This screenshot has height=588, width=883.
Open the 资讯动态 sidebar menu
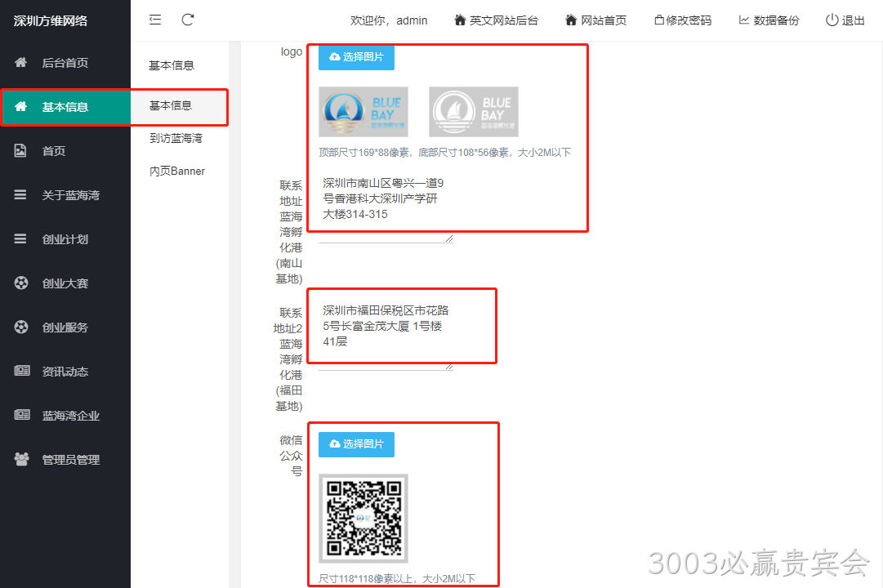pos(65,371)
